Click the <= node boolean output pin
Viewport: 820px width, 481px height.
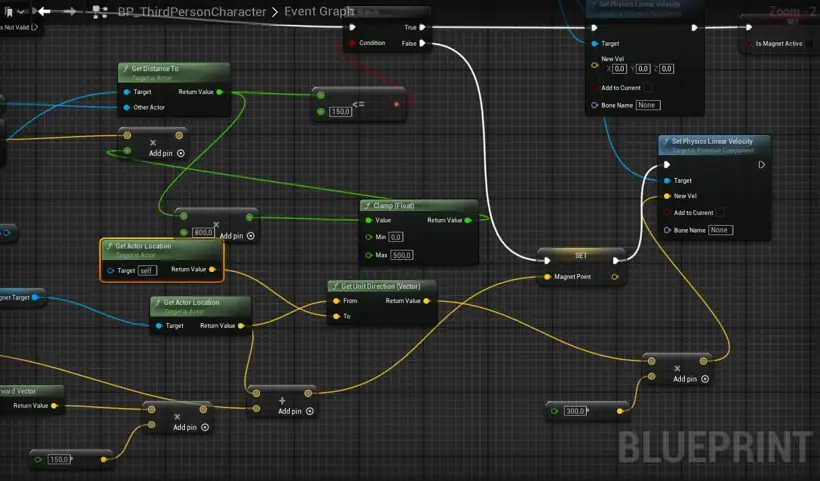(396, 104)
